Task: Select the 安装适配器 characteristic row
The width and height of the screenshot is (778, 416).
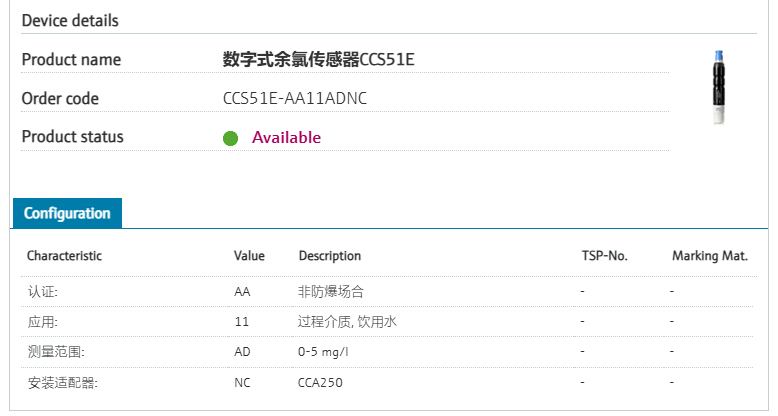Action: [389, 383]
